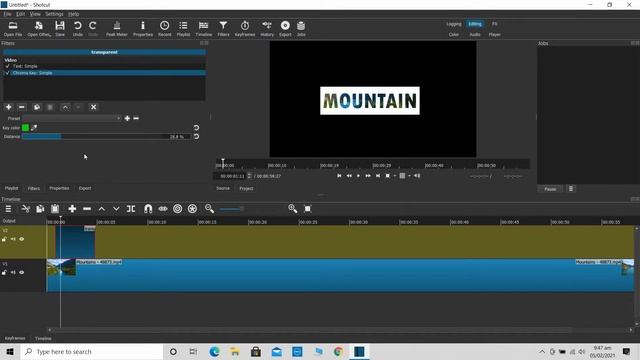Image resolution: width=640 pixels, height=360 pixels.
Task: Toggle lock on track V2
Action: pyautogui.click(x=4, y=239)
